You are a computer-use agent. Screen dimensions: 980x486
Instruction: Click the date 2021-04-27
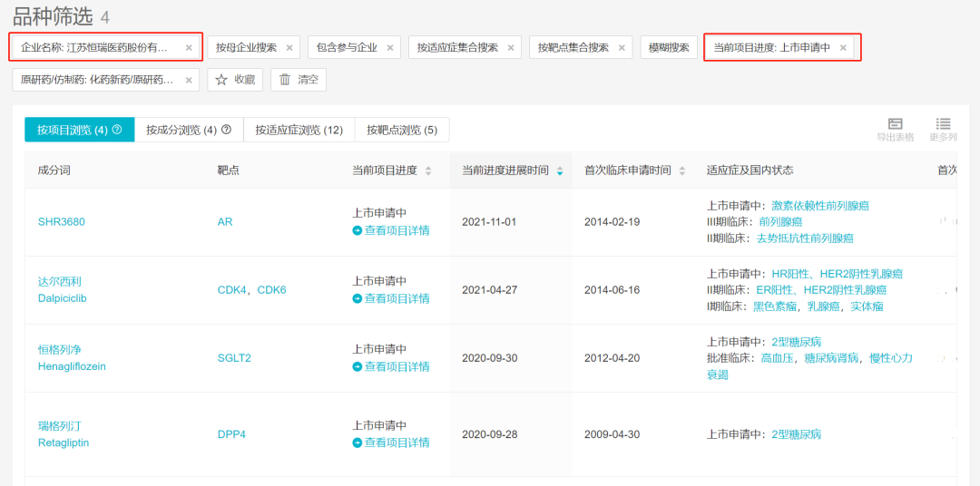pyautogui.click(x=489, y=290)
